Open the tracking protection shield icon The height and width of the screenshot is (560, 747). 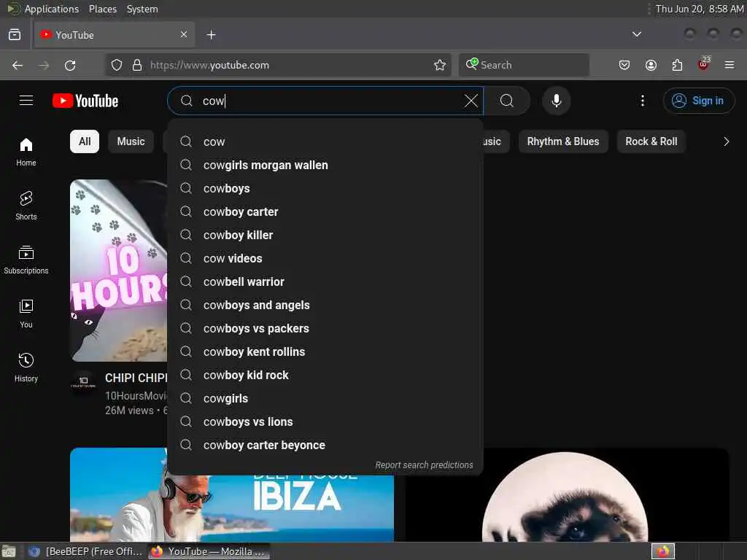coord(116,65)
